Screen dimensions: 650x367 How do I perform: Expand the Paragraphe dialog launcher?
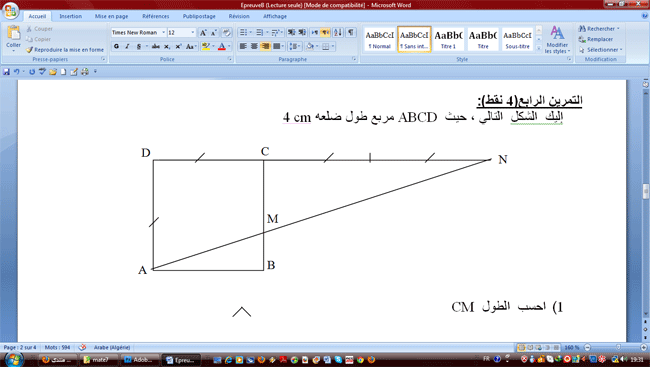pyautogui.click(x=354, y=59)
